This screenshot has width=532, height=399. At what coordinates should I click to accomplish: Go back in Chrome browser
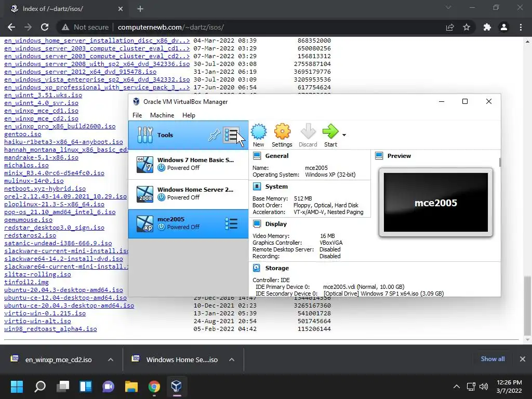(11, 27)
